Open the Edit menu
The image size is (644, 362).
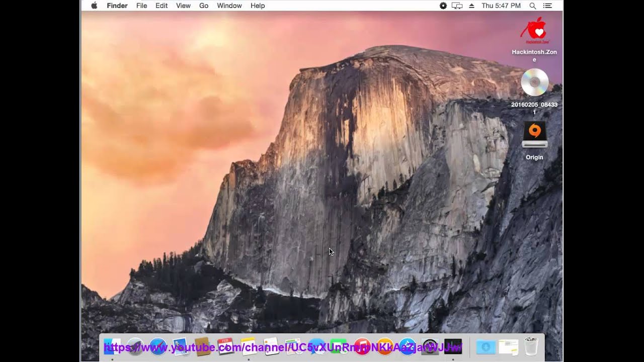[162, 6]
